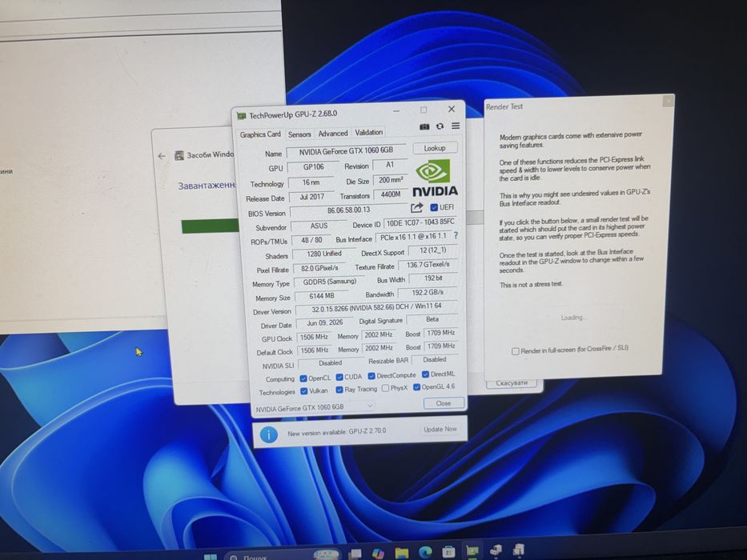This screenshot has width=747, height=560.
Task: Click the Memory Size 6144 MB field
Action: 322,296
